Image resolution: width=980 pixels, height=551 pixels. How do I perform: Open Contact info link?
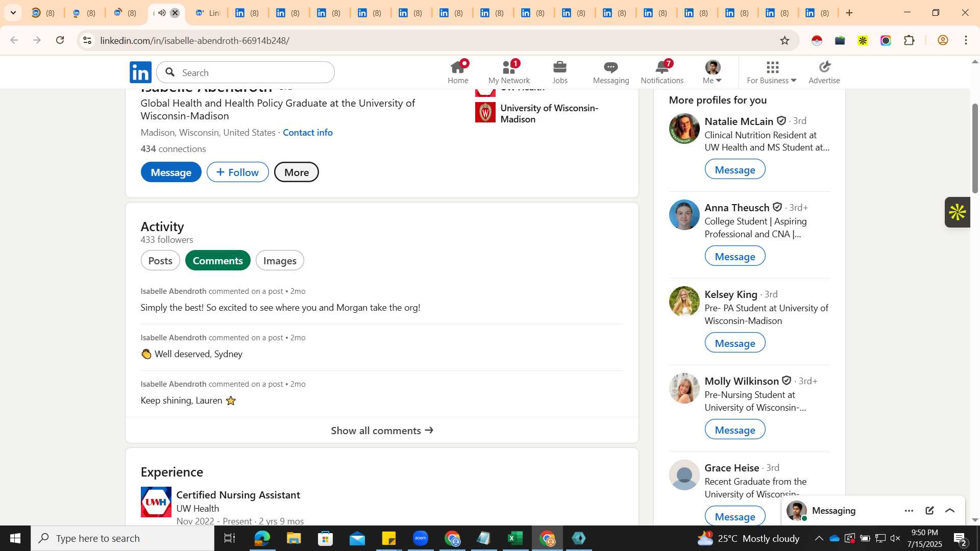pyautogui.click(x=308, y=133)
